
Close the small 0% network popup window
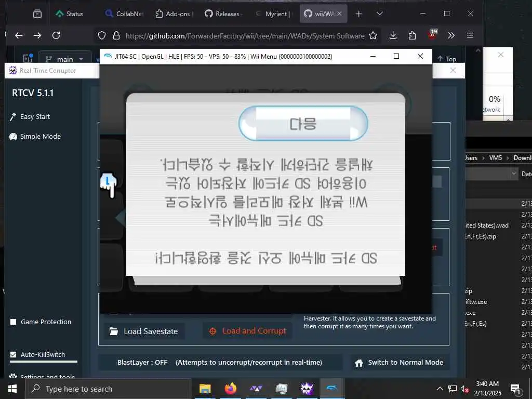coord(500,55)
